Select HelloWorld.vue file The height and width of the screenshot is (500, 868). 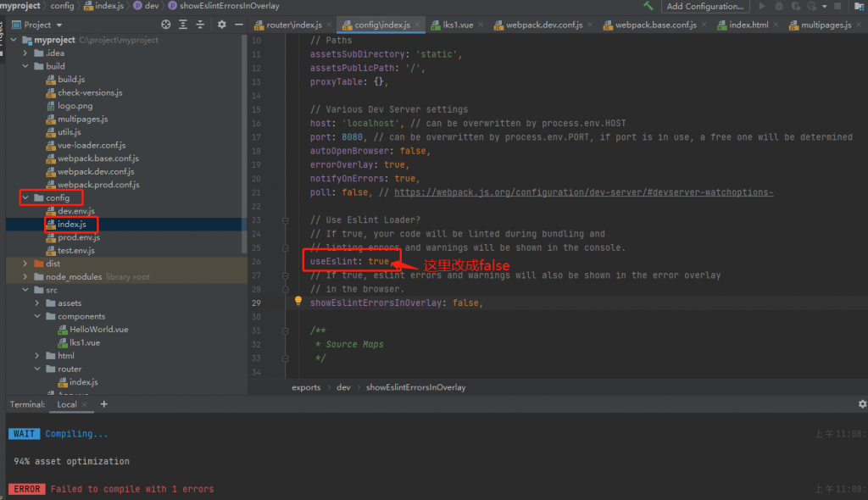[98, 330]
